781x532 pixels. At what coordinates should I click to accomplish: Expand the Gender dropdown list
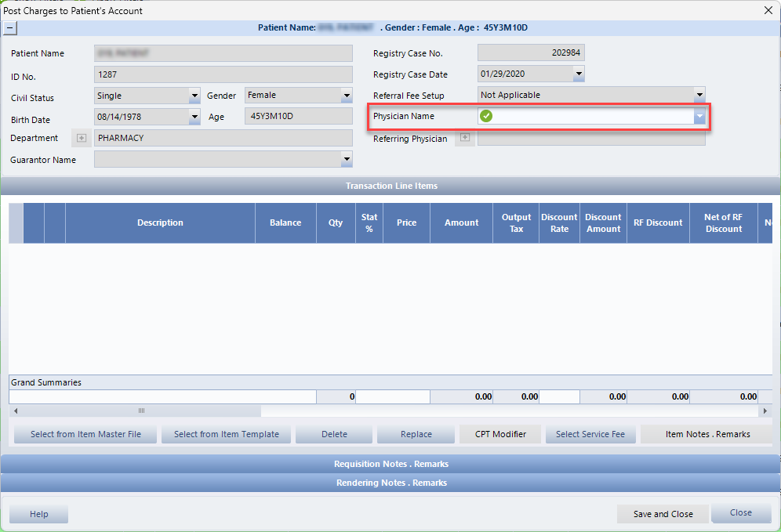click(346, 96)
